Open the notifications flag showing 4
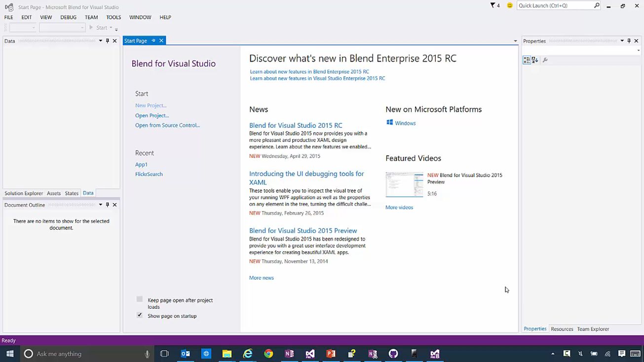Screen dimensions: 644x362 click(494, 5)
